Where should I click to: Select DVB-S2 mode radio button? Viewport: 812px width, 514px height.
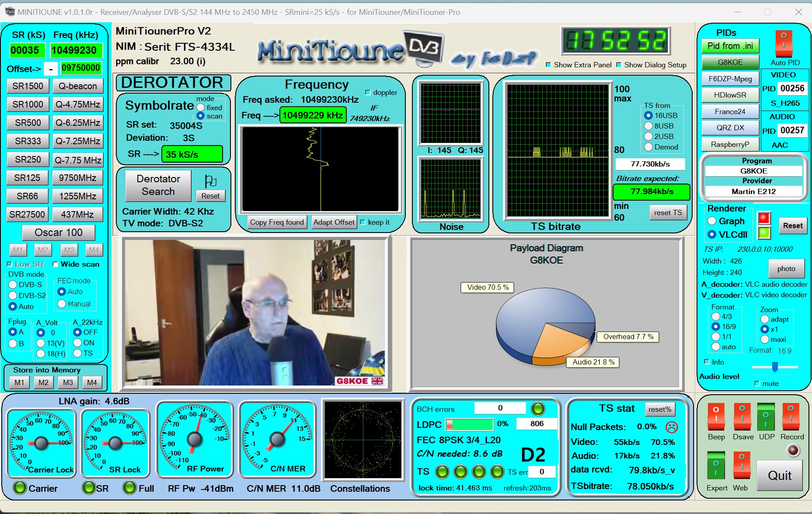[13, 295]
